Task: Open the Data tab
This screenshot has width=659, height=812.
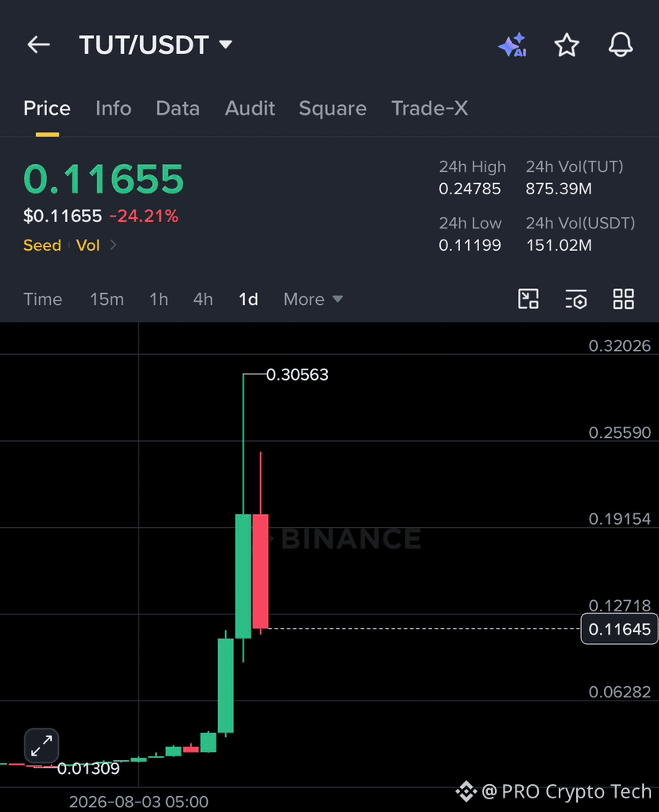Action: tap(177, 109)
